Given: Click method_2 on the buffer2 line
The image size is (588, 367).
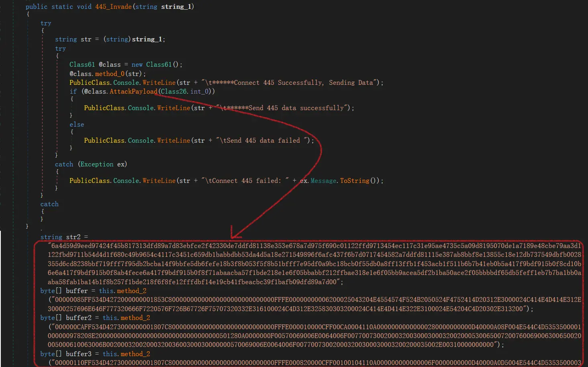Looking at the screenshot, I should (x=135, y=318).
